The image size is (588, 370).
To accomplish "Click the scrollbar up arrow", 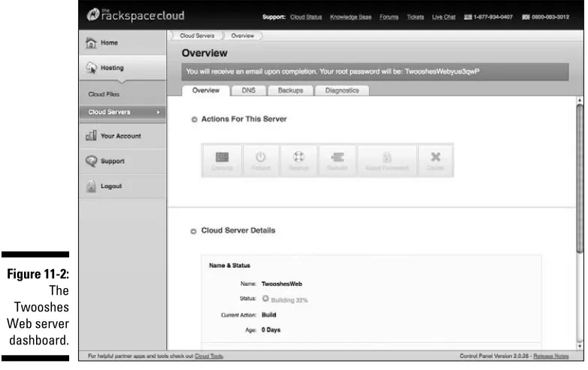I will (580, 100).
